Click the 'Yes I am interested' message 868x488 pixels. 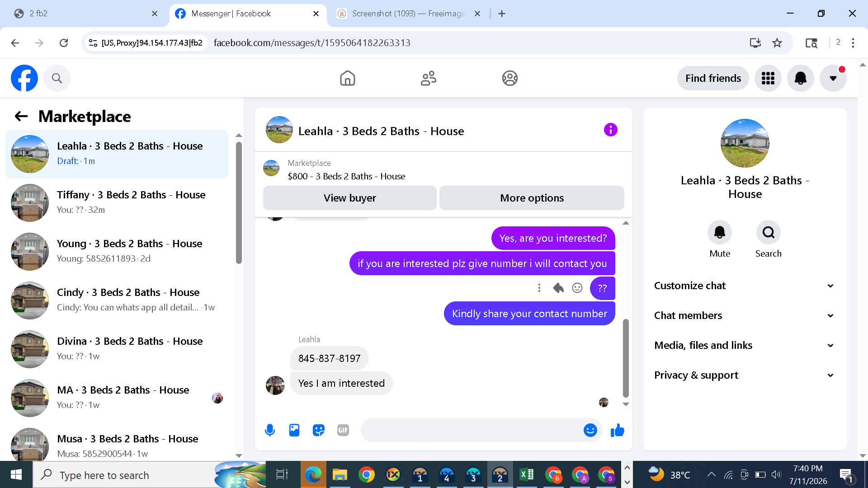(x=342, y=383)
